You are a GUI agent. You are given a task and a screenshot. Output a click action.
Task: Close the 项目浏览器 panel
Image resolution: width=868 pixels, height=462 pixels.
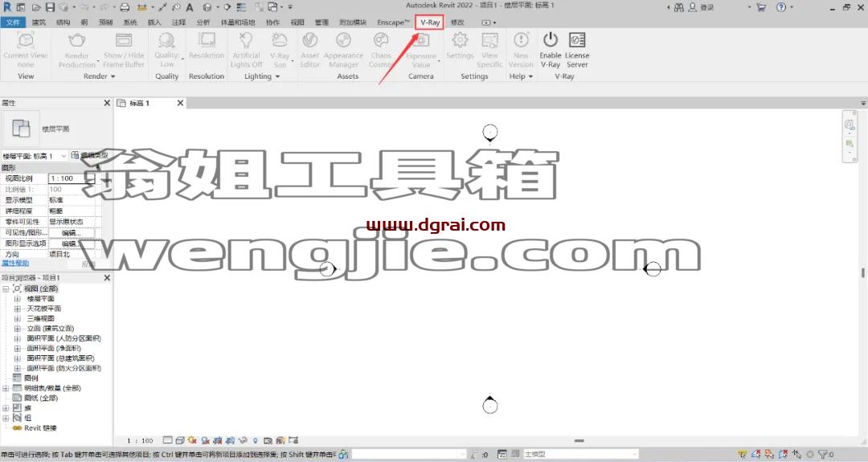107,278
